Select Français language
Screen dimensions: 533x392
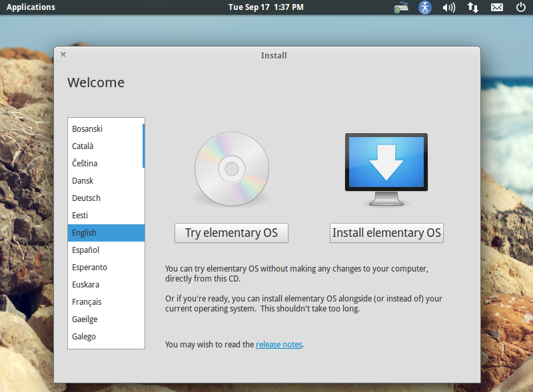tap(106, 302)
